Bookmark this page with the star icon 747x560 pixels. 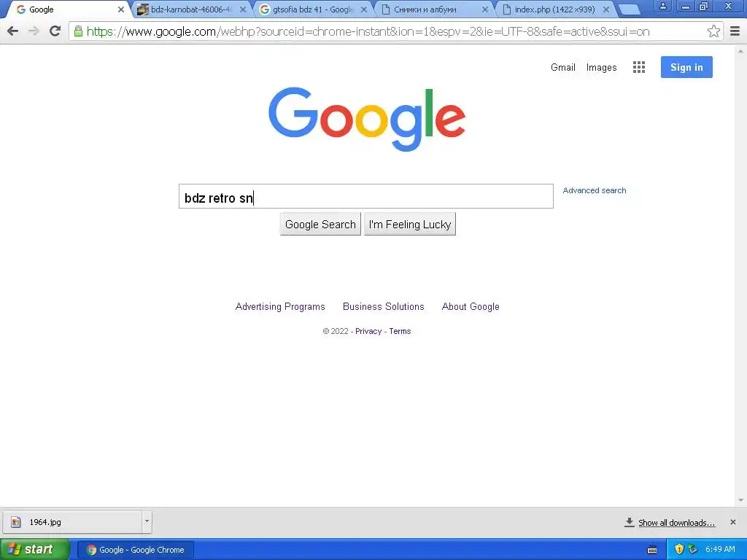[x=713, y=31]
